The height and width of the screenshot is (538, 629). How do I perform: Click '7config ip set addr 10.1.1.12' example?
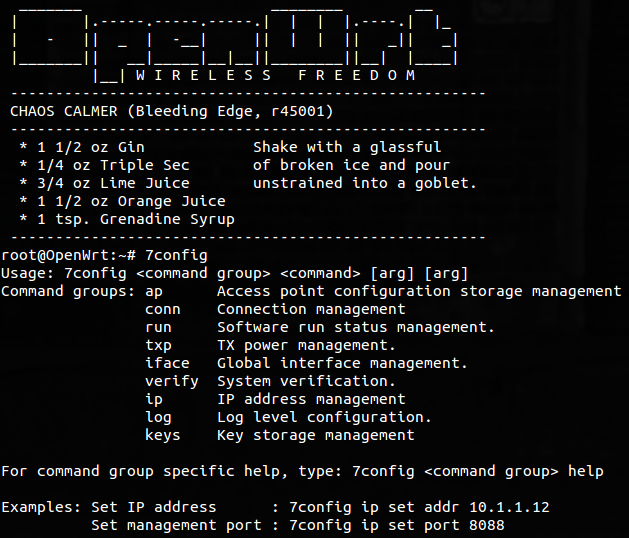coord(419,508)
